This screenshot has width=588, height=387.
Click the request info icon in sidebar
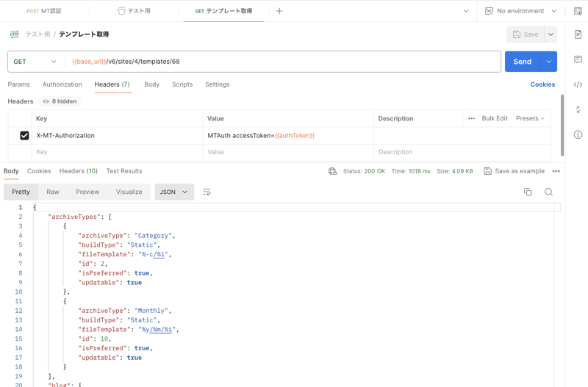coord(578,134)
